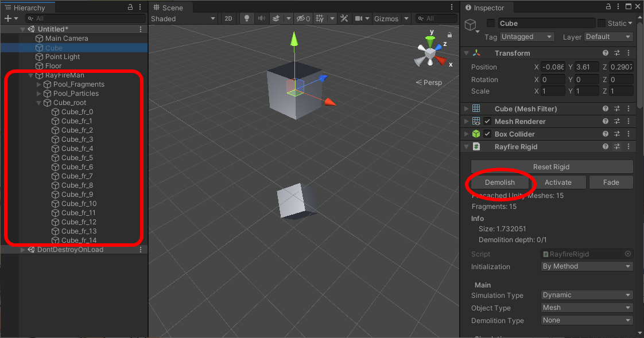Click the Cube name input field
This screenshot has width=644, height=338.
click(546, 23)
